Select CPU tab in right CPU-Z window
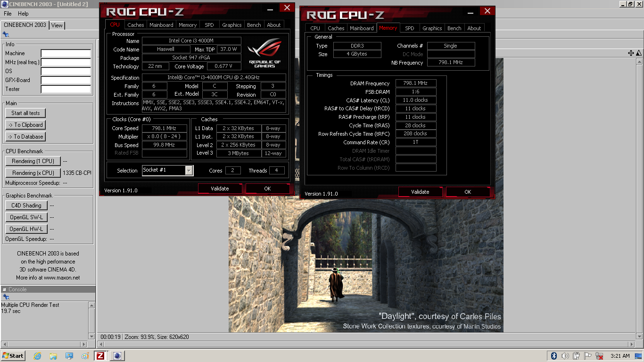 point(315,28)
